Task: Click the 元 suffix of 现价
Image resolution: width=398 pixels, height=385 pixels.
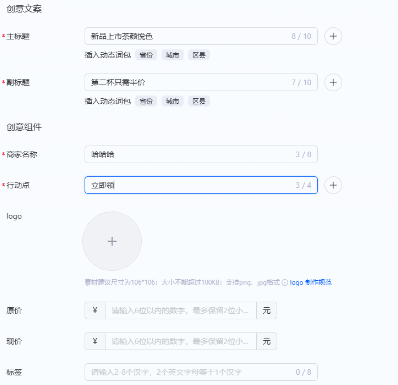Action: click(266, 341)
